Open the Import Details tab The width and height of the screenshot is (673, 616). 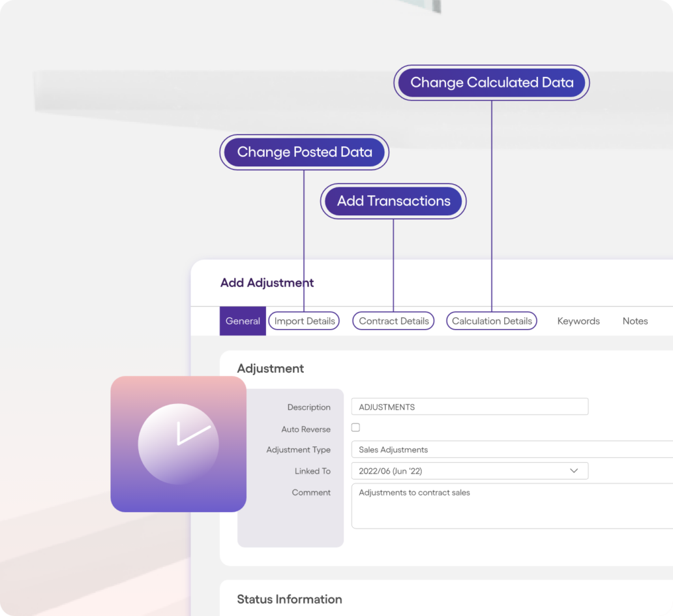[304, 321]
